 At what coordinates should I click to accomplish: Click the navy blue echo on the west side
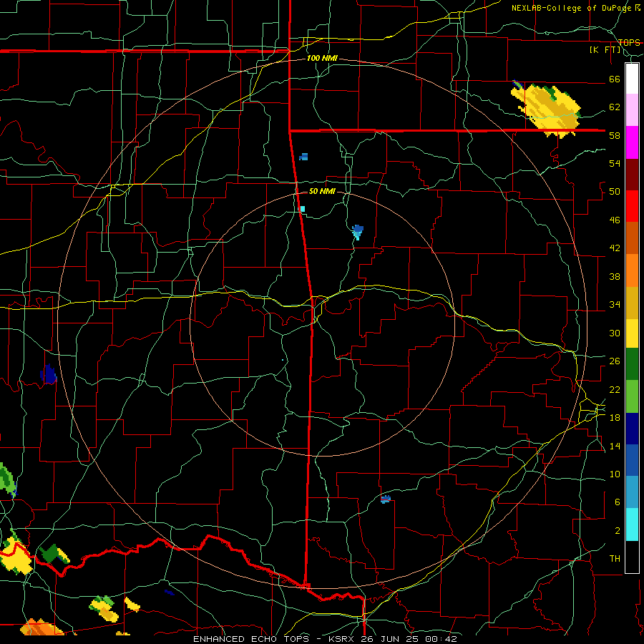pyautogui.click(x=49, y=374)
